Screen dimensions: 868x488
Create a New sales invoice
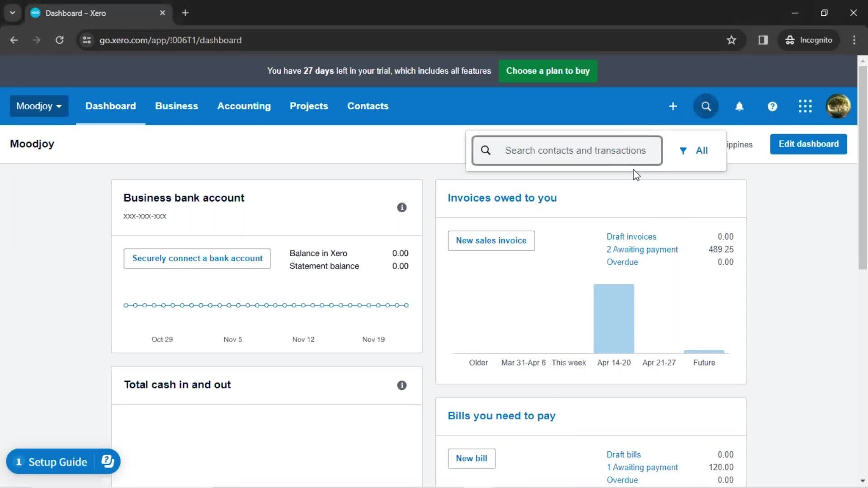coord(491,241)
